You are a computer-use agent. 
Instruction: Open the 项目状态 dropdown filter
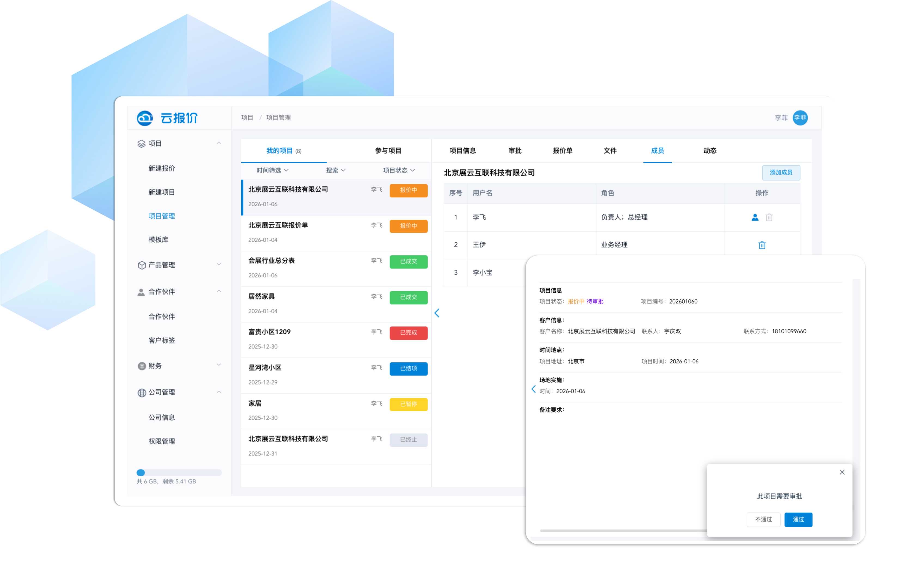click(399, 170)
